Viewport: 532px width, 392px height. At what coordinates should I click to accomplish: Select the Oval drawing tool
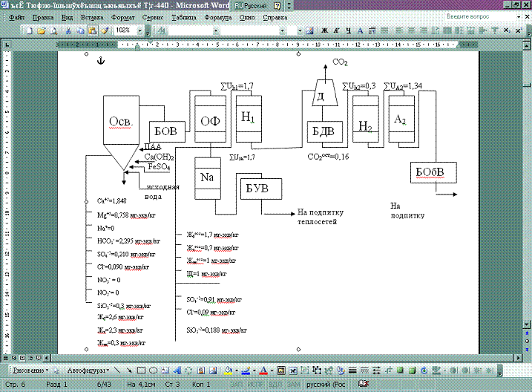pos(153,370)
